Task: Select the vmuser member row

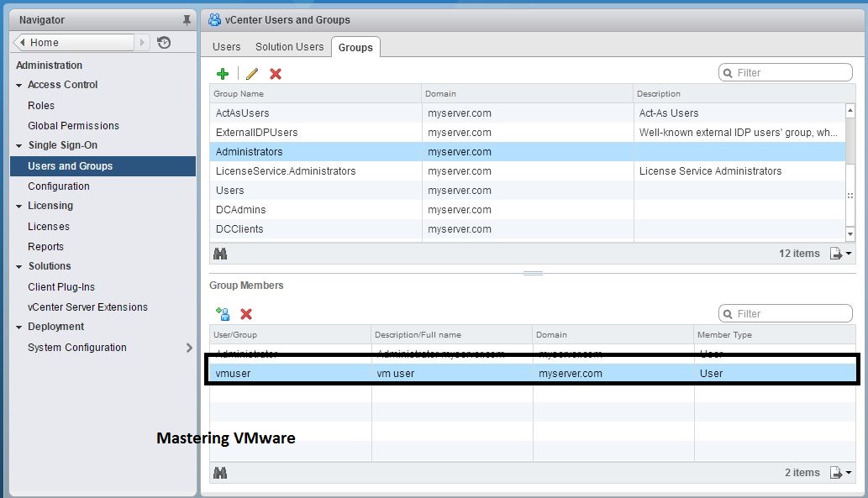Action: 533,374
